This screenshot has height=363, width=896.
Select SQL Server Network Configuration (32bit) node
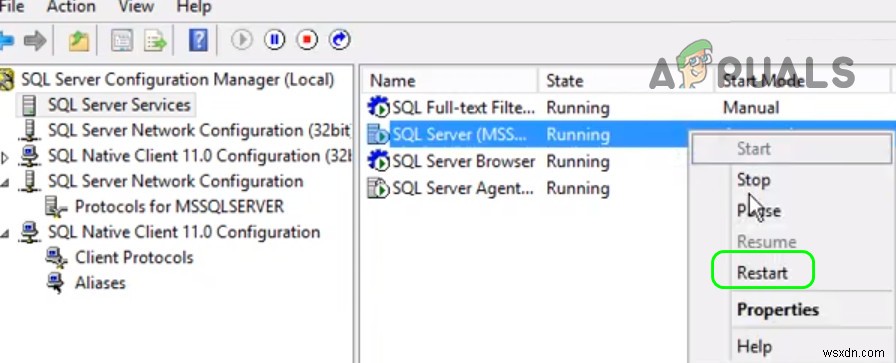point(199,130)
